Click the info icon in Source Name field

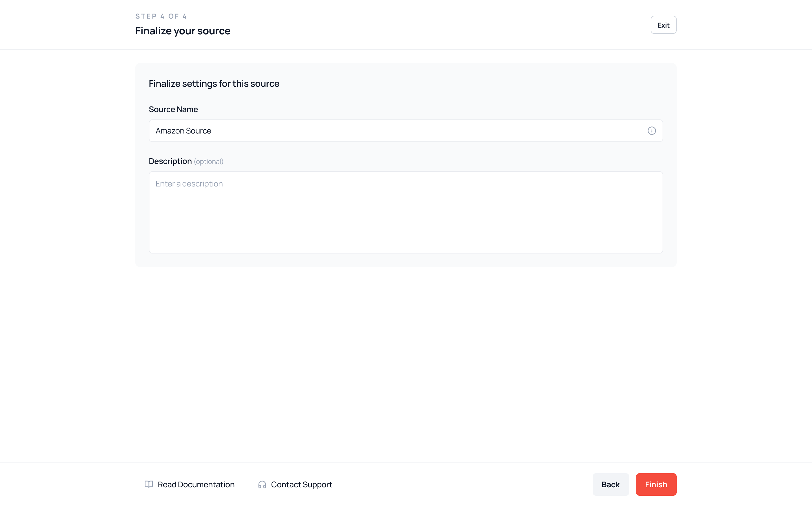[651, 131]
